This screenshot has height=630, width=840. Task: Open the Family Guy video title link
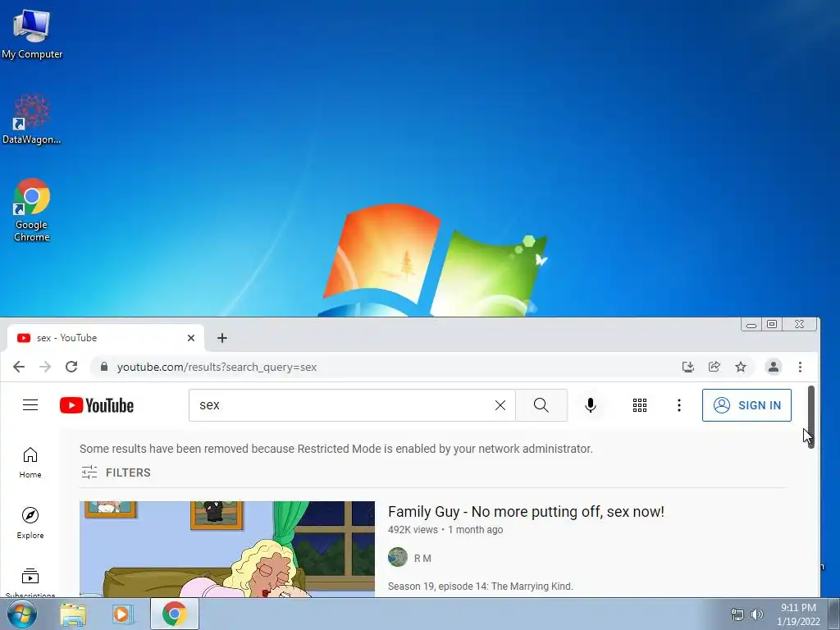coord(526,512)
